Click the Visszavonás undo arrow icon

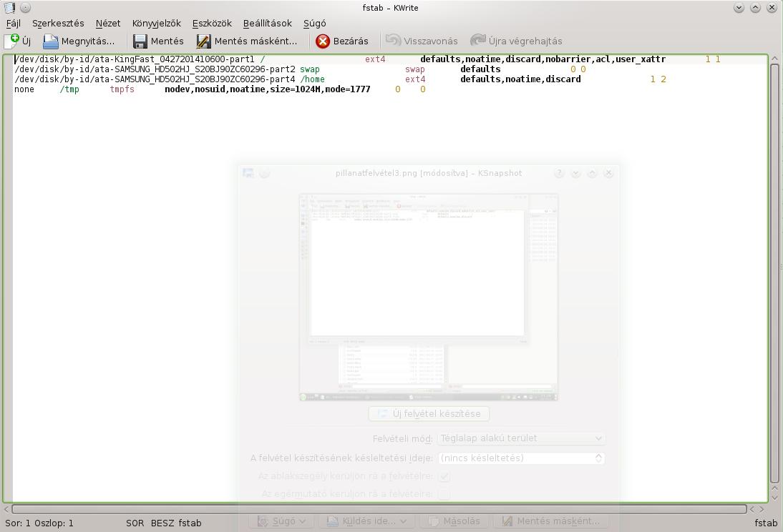click(x=393, y=40)
